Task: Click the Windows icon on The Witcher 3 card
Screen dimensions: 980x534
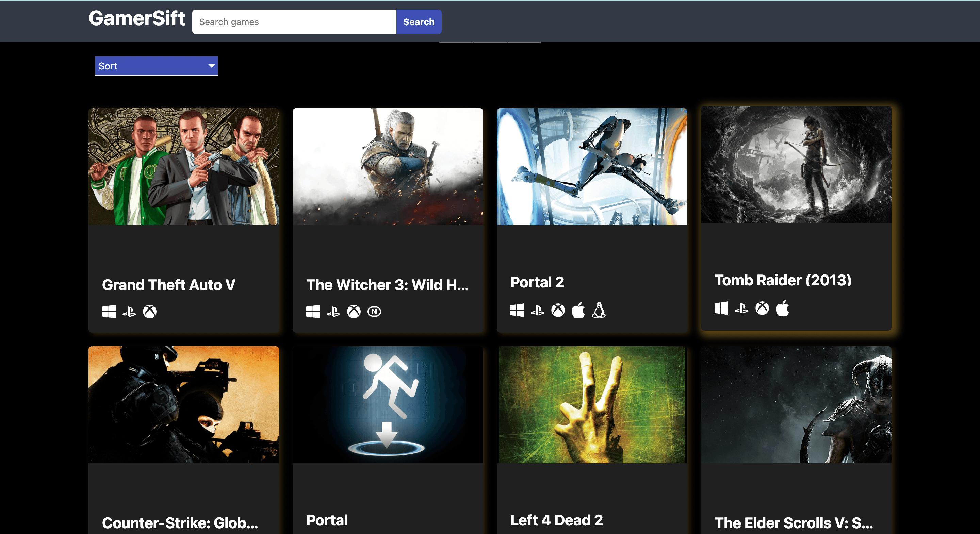Action: coord(313,312)
